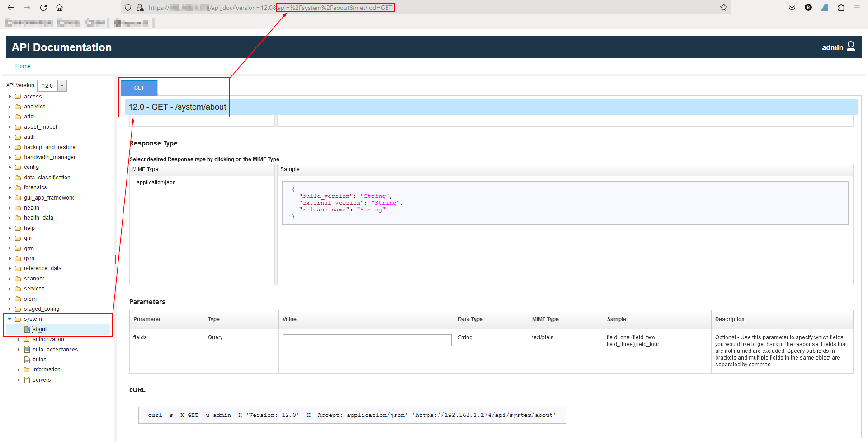Expand the config tree node
Screen dimensions: 868x444
(x=10, y=167)
